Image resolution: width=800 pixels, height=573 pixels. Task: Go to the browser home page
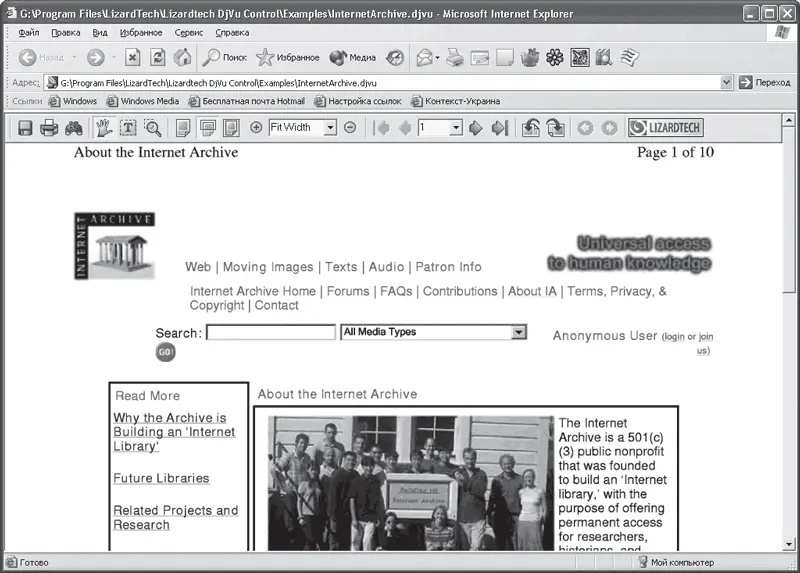tap(182, 57)
